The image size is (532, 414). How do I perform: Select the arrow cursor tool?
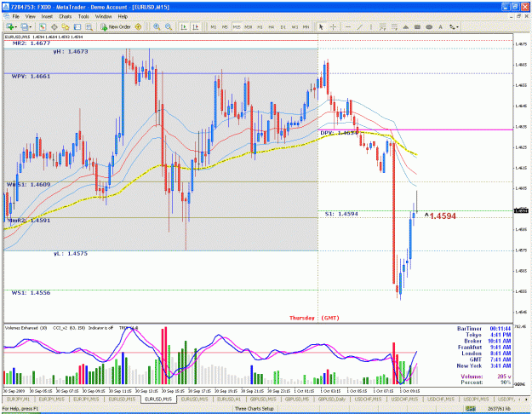pos(321,26)
